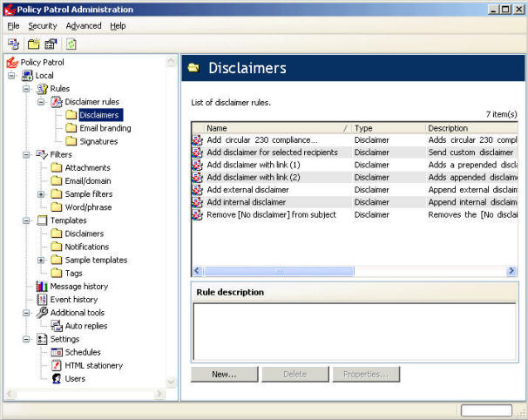Open the File menu
This screenshot has width=528, height=420.
[x=13, y=26]
